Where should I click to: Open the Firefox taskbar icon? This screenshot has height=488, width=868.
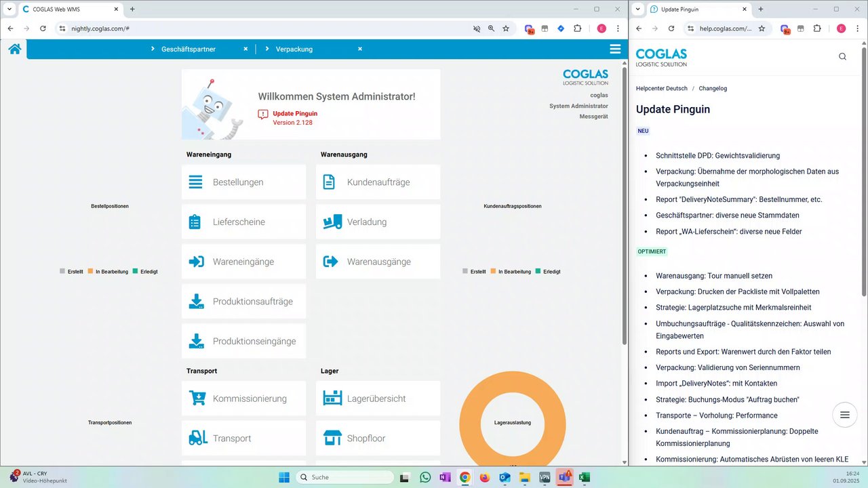tap(484, 477)
